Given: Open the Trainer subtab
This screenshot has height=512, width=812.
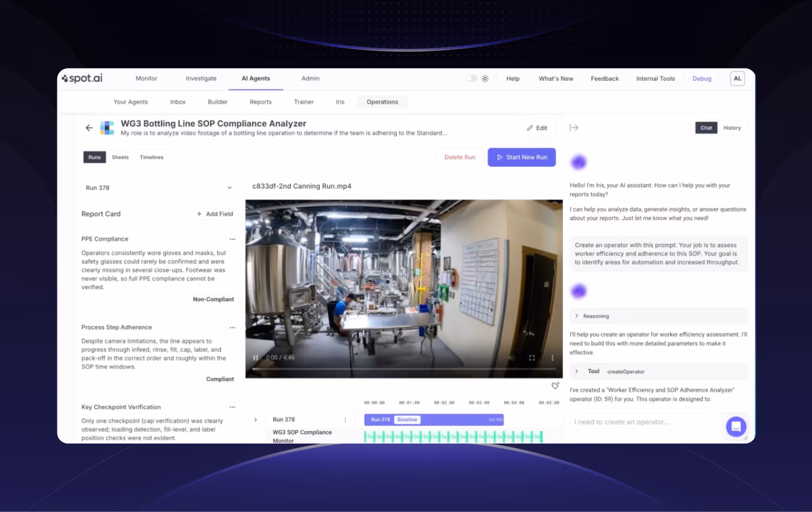Looking at the screenshot, I should tap(304, 102).
